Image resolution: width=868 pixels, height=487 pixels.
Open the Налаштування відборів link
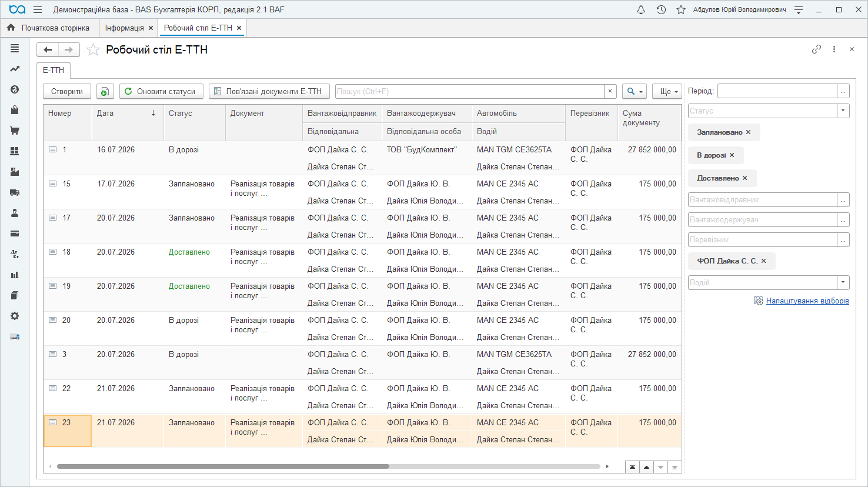pyautogui.click(x=807, y=301)
